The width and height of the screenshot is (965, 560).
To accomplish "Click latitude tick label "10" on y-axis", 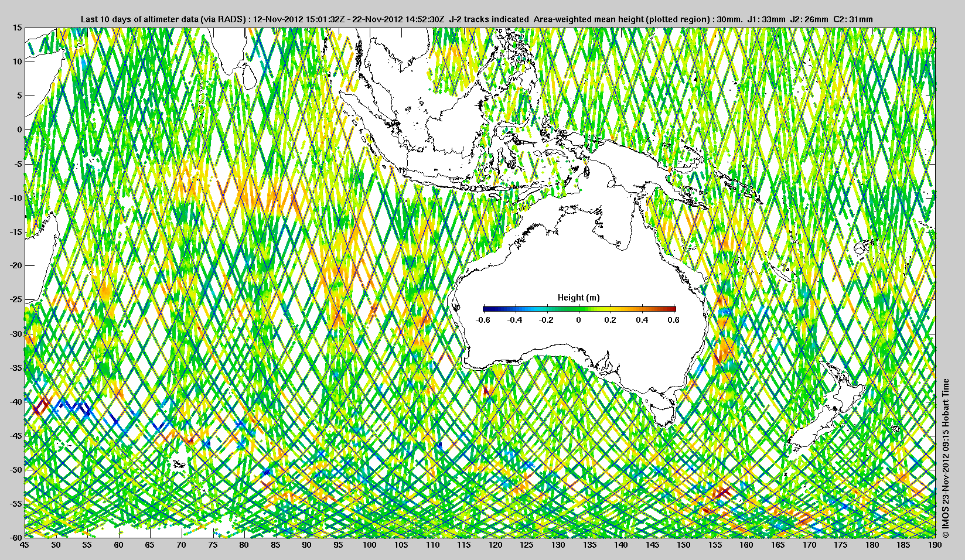I will [18, 62].
